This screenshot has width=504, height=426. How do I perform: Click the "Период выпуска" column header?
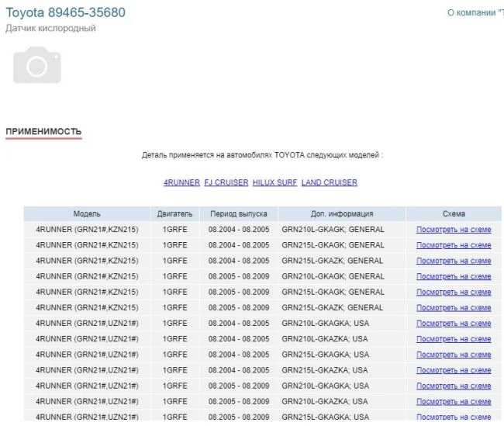tap(238, 214)
